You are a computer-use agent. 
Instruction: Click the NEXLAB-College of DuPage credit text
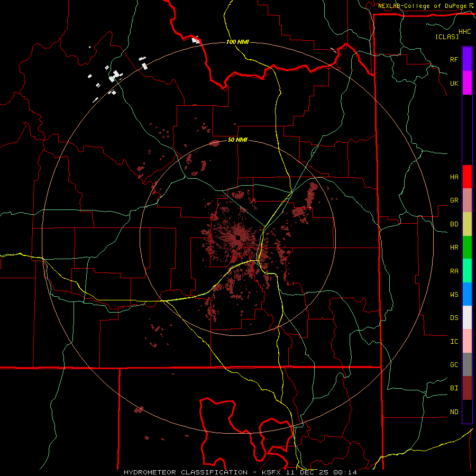pyautogui.click(x=422, y=6)
